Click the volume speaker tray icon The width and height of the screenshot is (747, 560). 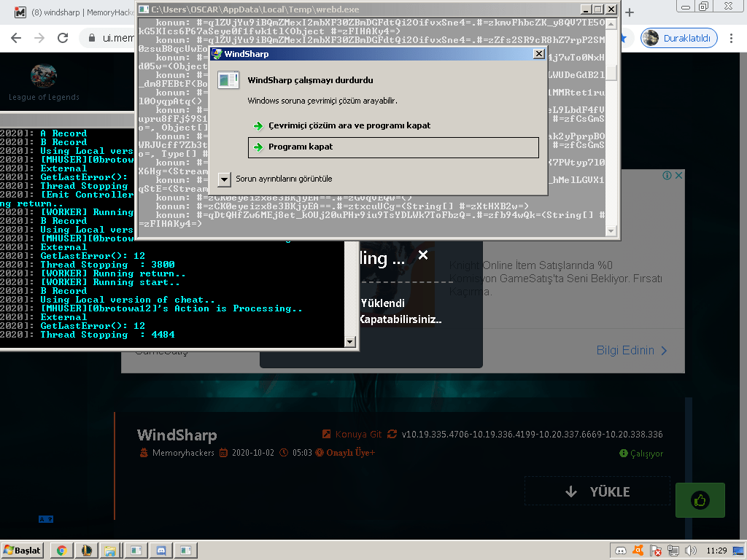pyautogui.click(x=690, y=551)
